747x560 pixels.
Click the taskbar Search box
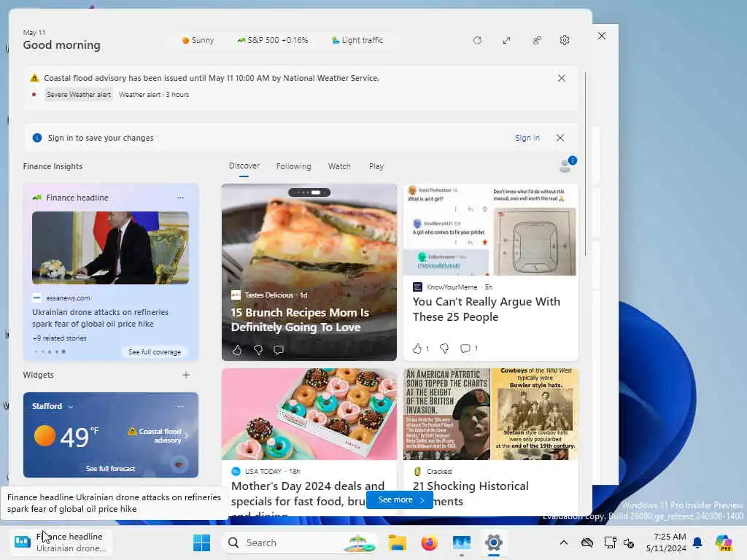click(300, 542)
